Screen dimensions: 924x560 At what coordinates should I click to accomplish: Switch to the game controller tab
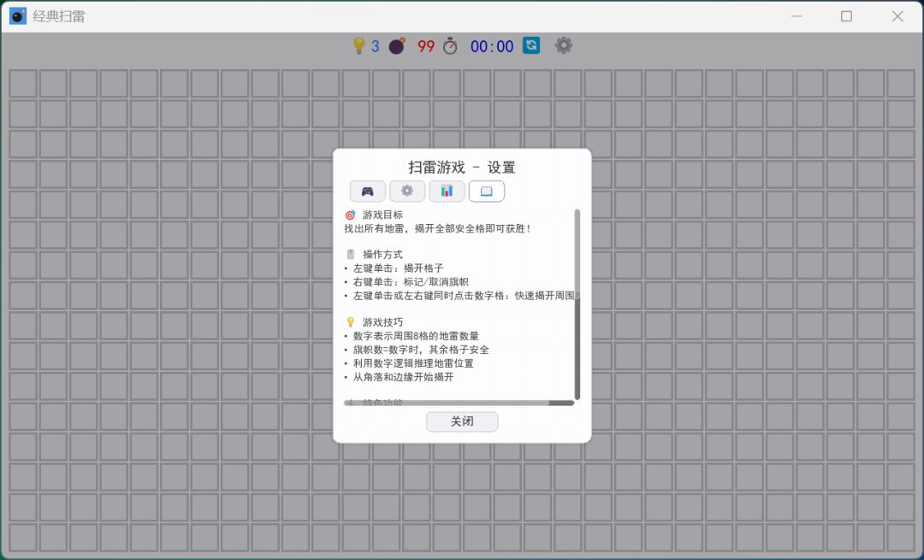click(x=368, y=192)
